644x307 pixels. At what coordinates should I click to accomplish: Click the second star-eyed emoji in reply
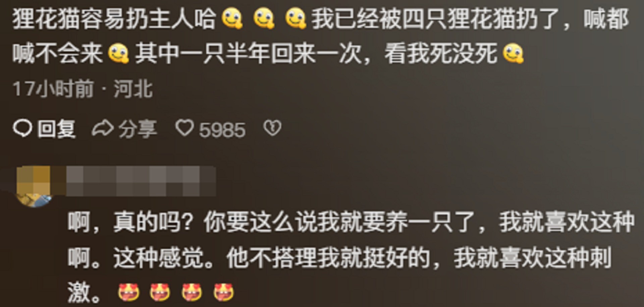point(160,292)
